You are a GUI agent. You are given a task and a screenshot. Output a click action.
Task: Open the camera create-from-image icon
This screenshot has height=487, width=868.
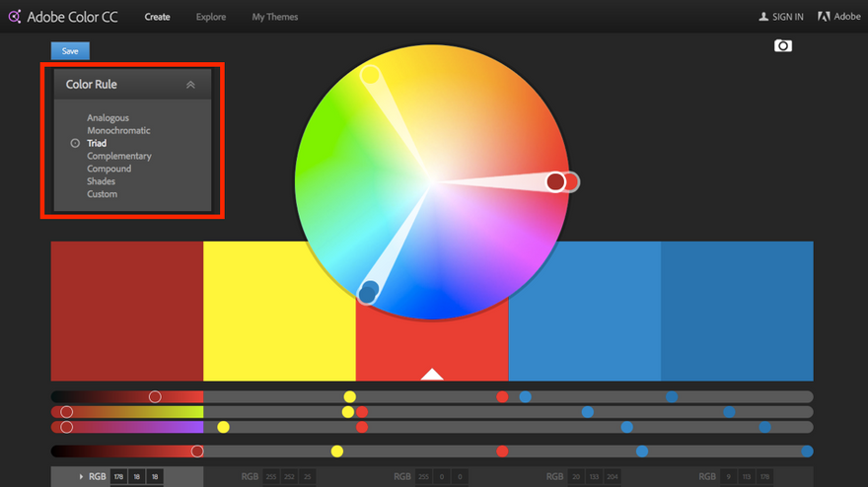point(783,46)
